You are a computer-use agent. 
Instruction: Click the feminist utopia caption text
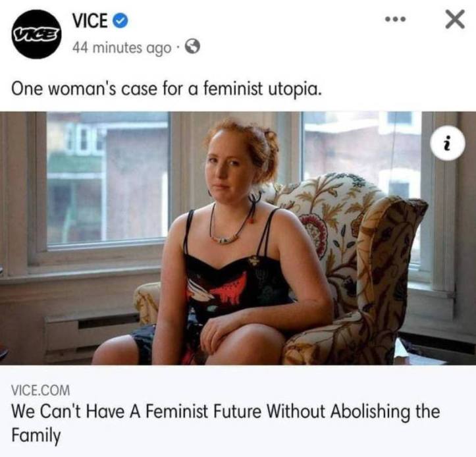pos(166,89)
